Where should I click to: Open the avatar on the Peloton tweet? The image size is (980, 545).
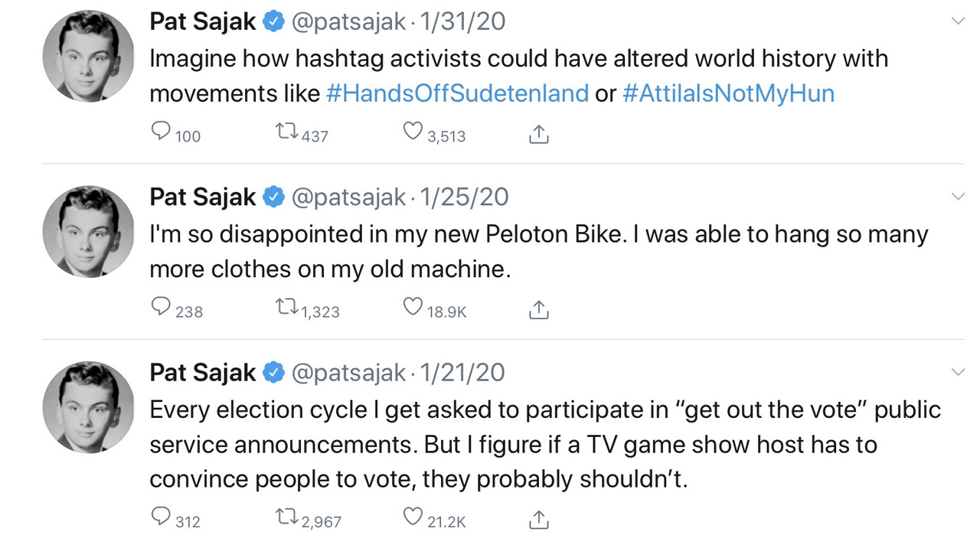click(88, 231)
